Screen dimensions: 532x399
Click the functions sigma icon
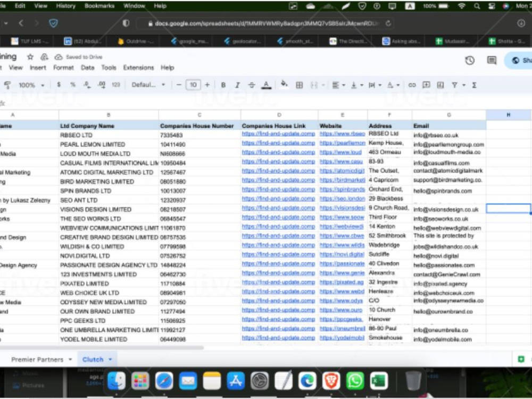click(x=475, y=85)
